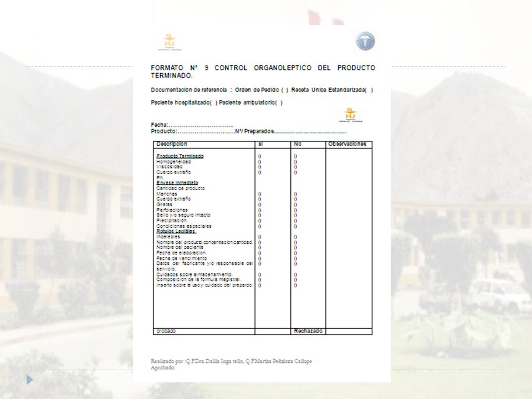532x399 pixels.
Task: Click the 'Manchas' row label
Action: 167,194
